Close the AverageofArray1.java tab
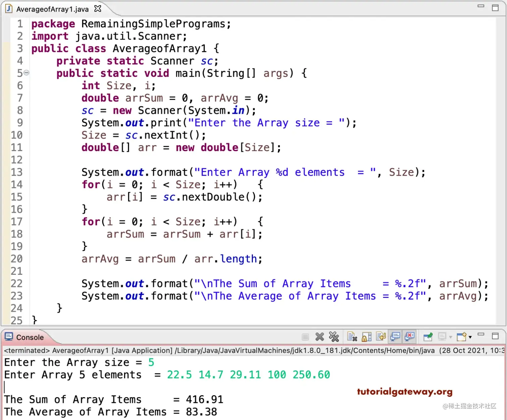The image size is (507, 420). pyautogui.click(x=98, y=9)
